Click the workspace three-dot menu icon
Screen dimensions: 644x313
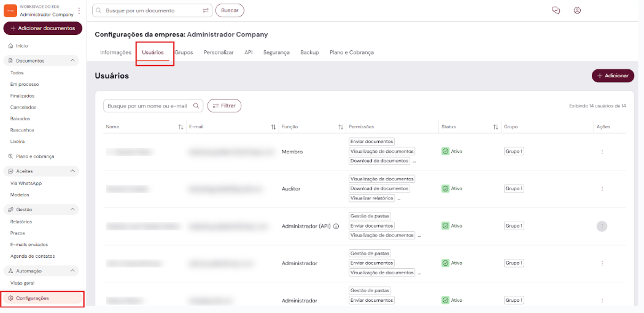point(79,11)
